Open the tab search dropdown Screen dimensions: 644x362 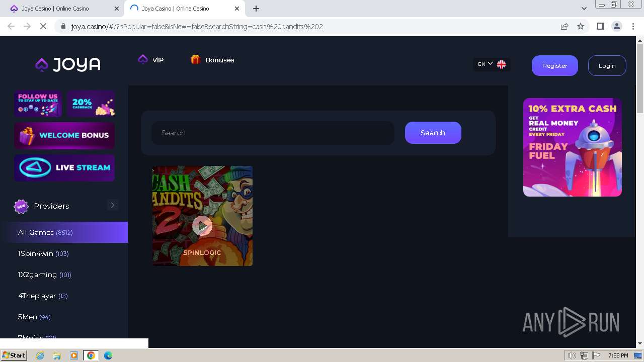584,9
